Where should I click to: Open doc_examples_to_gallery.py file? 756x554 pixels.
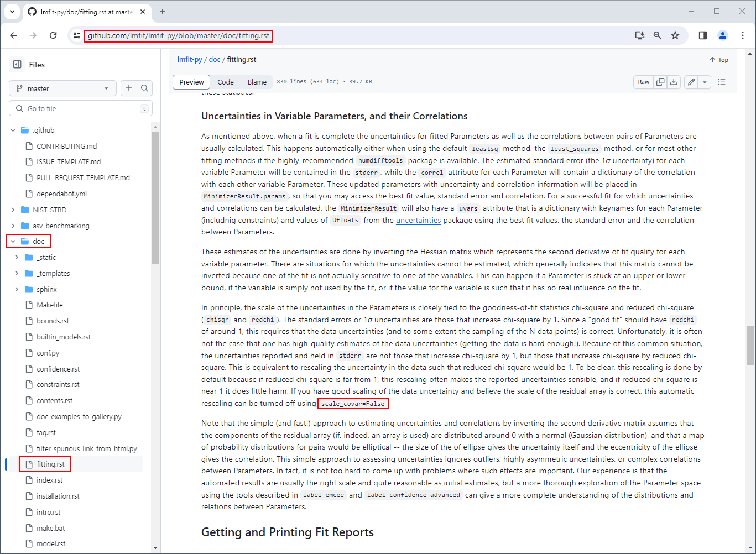pos(79,417)
